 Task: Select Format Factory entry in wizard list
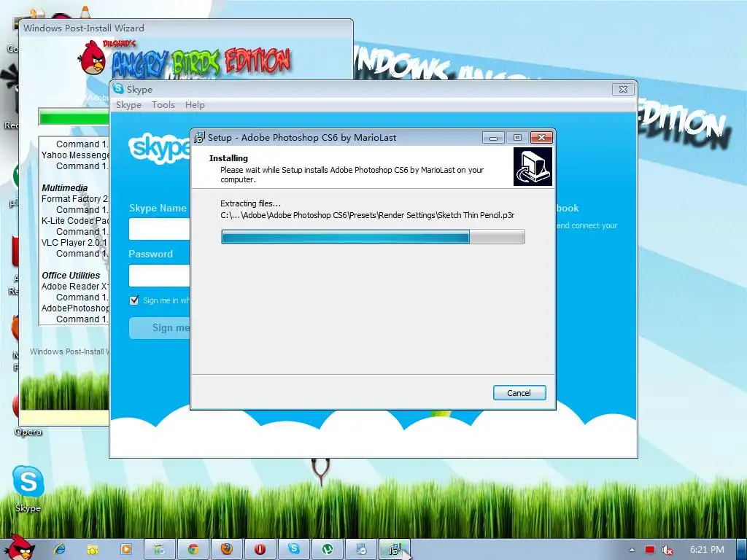75,198
